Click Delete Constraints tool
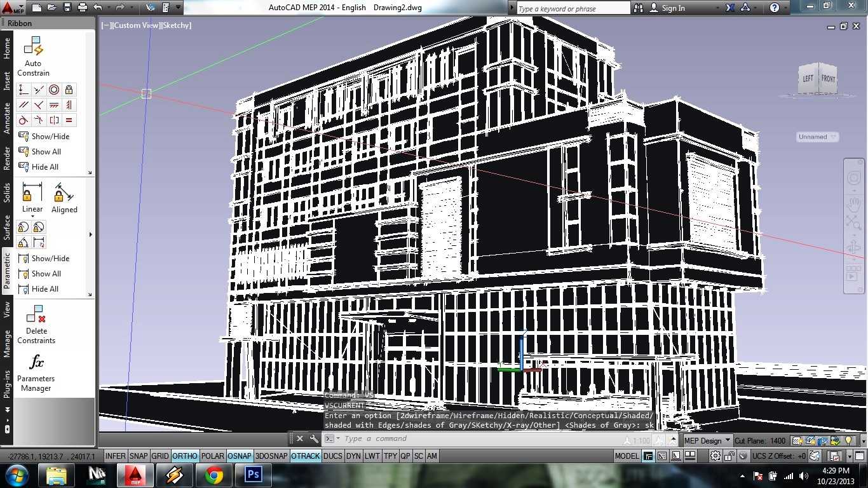The width and height of the screenshot is (868, 488). [x=36, y=324]
